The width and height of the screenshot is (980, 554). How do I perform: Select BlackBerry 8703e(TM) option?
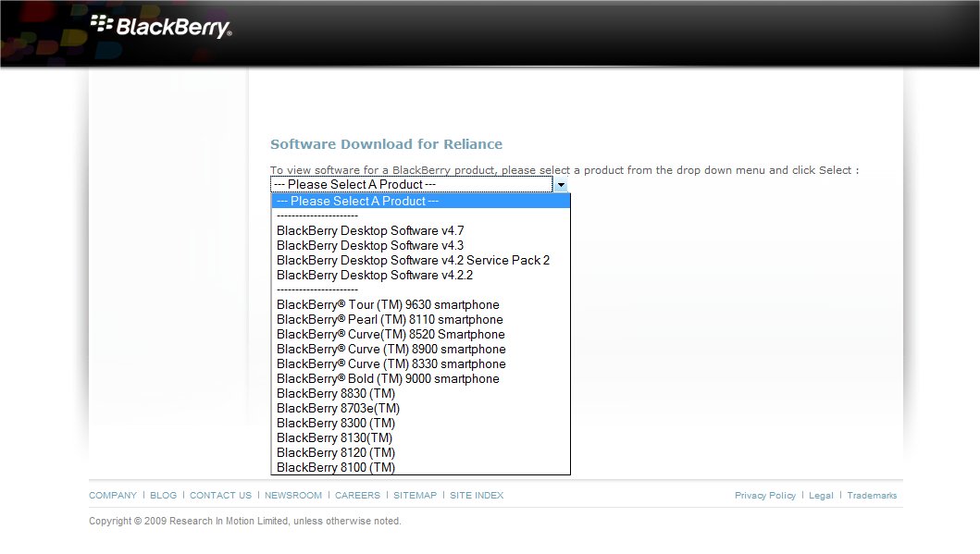point(421,408)
